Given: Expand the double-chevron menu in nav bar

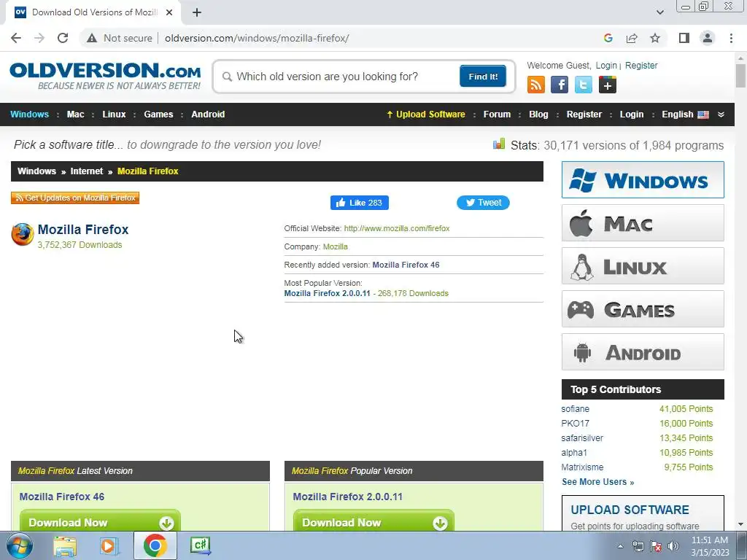Looking at the screenshot, I should pyautogui.click(x=721, y=114).
